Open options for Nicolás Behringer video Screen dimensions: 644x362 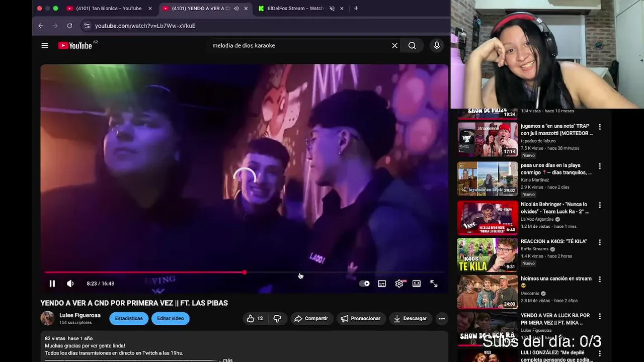[600, 205]
